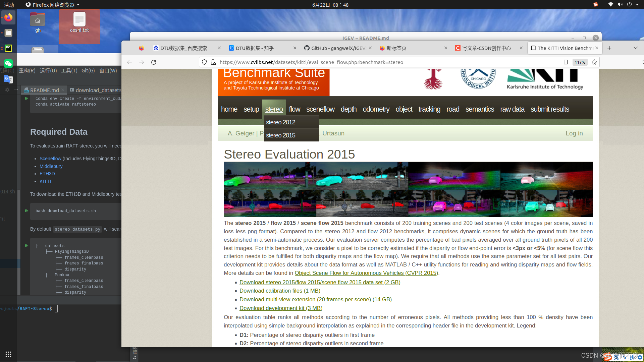Viewport: 644px width, 362px height.
Task: Open the sceneflow navigation menu item
Action: click(320, 109)
